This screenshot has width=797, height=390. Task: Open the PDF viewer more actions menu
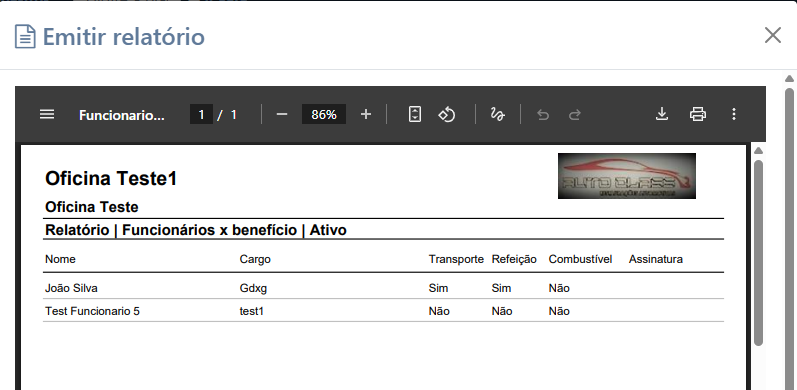pos(733,114)
